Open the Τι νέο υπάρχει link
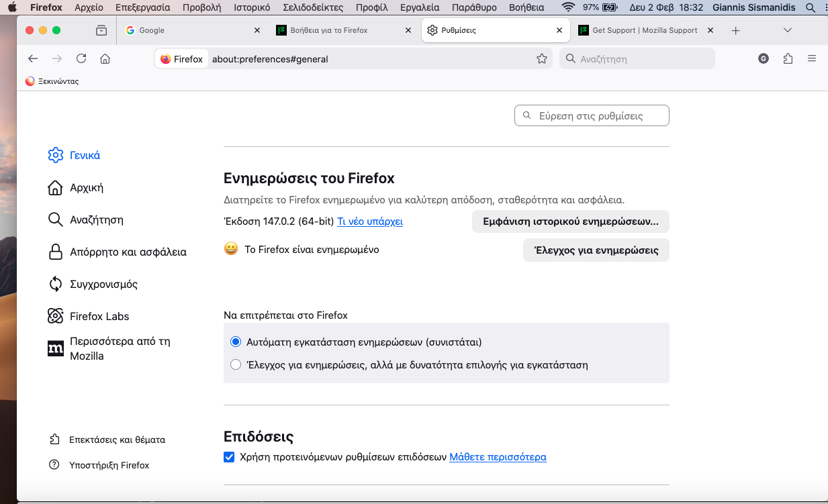This screenshot has width=828, height=504. pos(370,221)
